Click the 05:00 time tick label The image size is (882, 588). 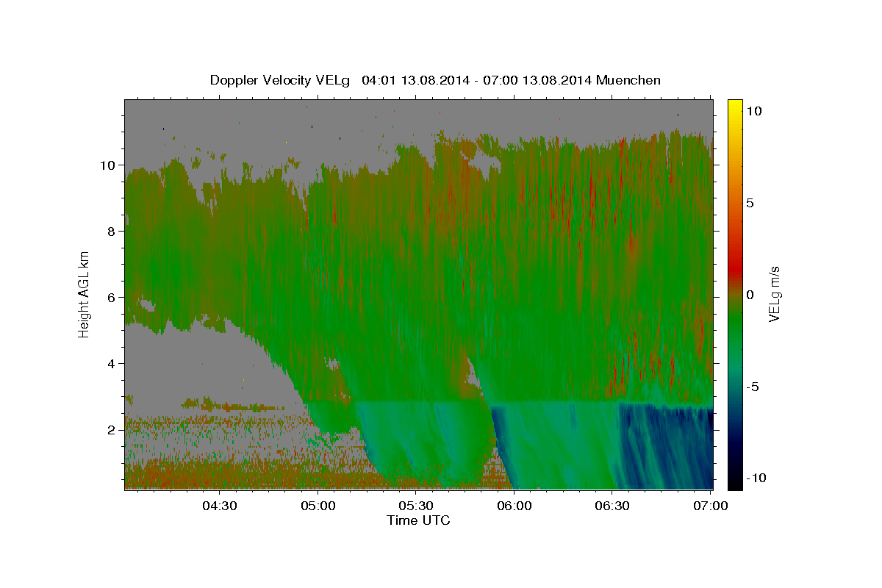point(318,506)
